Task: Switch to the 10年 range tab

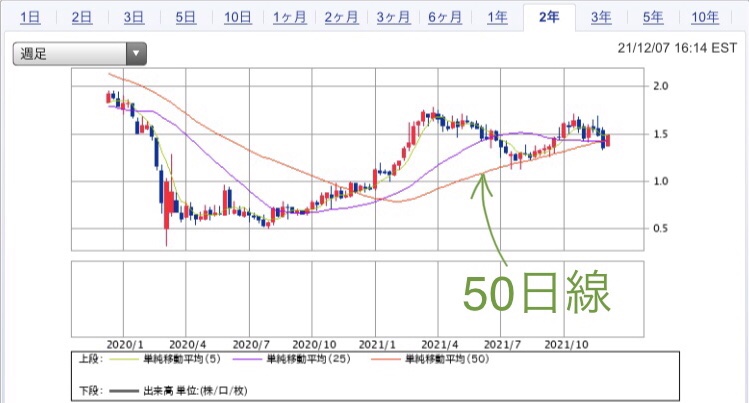Action: (x=705, y=18)
